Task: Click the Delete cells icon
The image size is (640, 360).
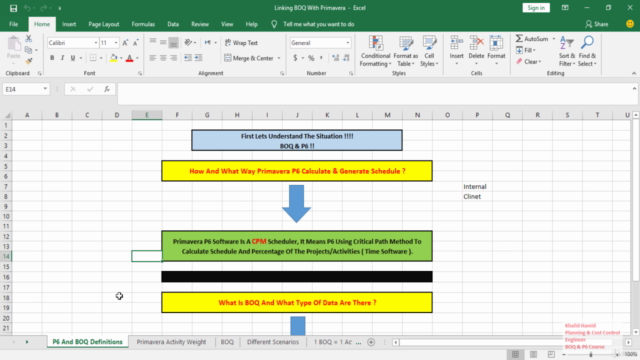Action: point(476,42)
